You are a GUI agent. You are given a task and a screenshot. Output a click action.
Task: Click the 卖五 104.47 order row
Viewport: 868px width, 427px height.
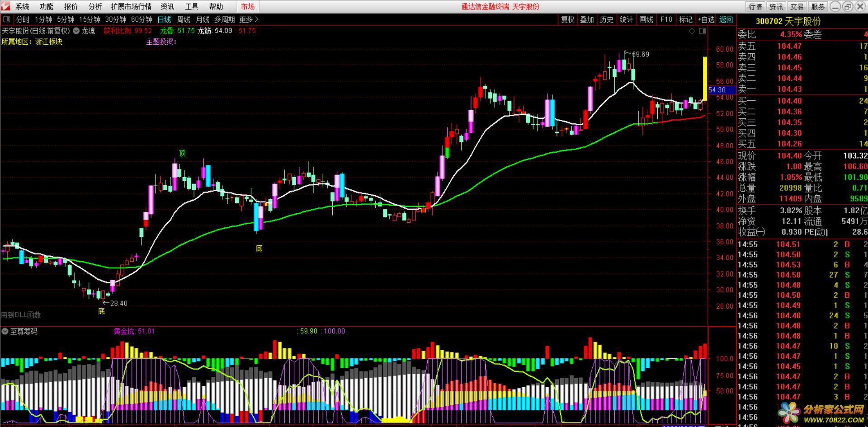point(802,46)
